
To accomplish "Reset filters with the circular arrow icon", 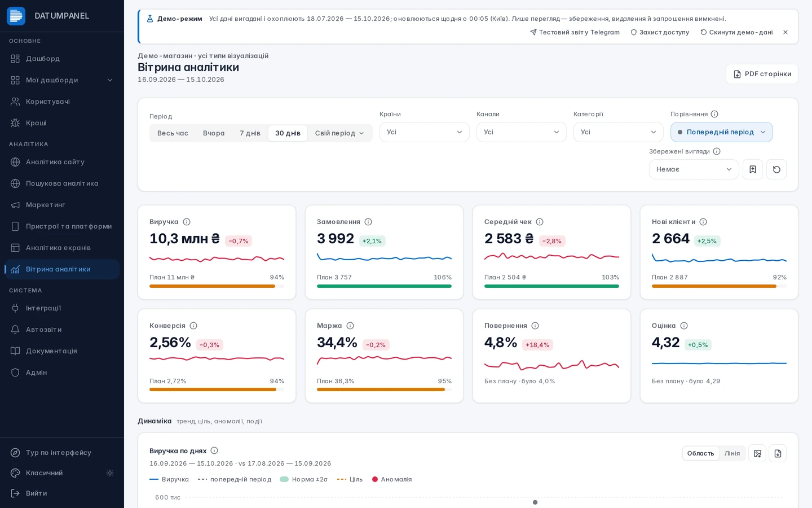I will [776, 169].
